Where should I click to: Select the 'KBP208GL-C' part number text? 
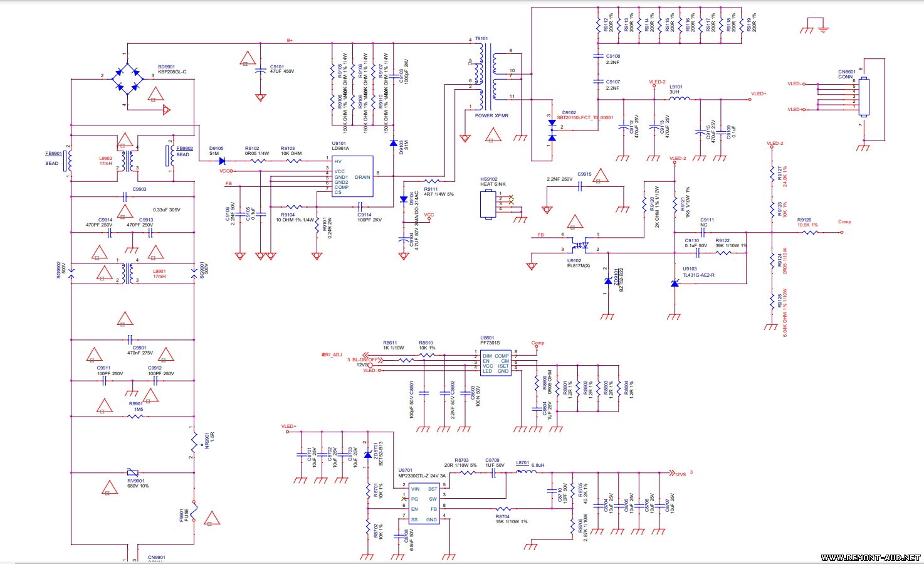click(172, 72)
